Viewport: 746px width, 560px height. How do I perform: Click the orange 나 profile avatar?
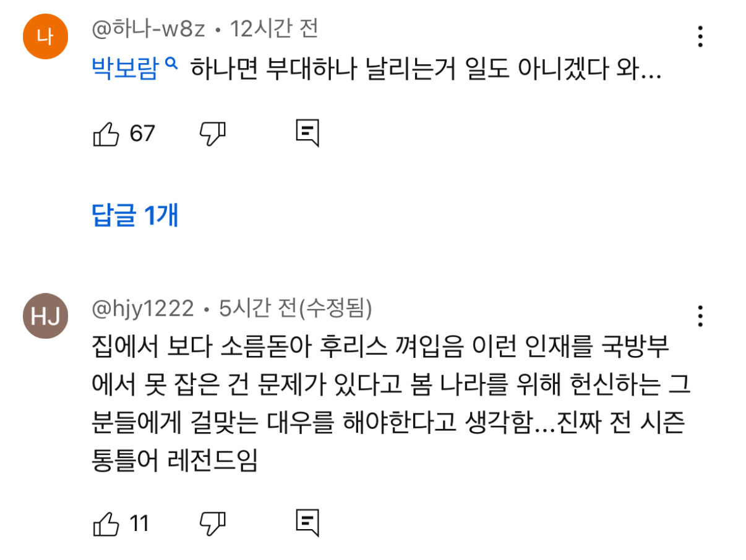pos(46,37)
